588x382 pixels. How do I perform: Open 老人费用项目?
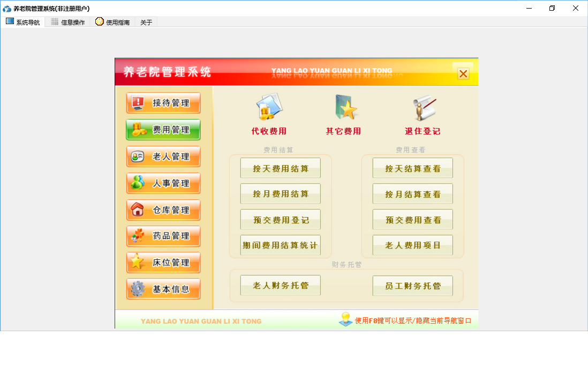tap(412, 245)
